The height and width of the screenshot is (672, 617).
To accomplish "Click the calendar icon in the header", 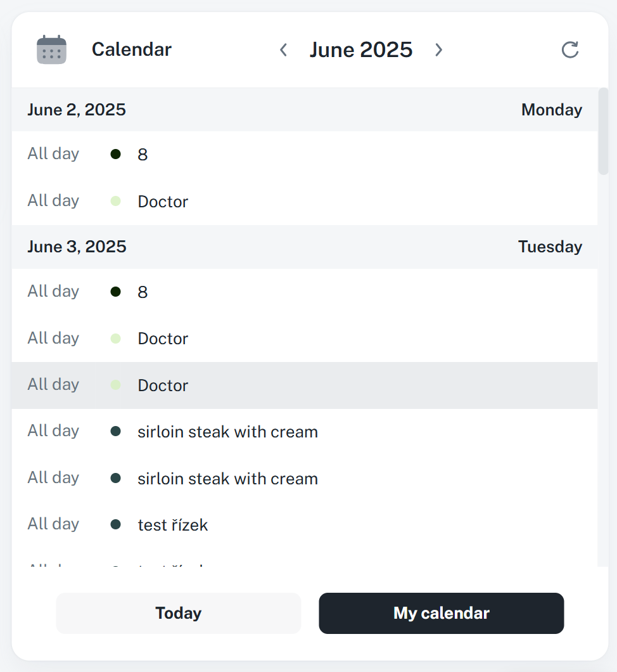I will (x=51, y=49).
